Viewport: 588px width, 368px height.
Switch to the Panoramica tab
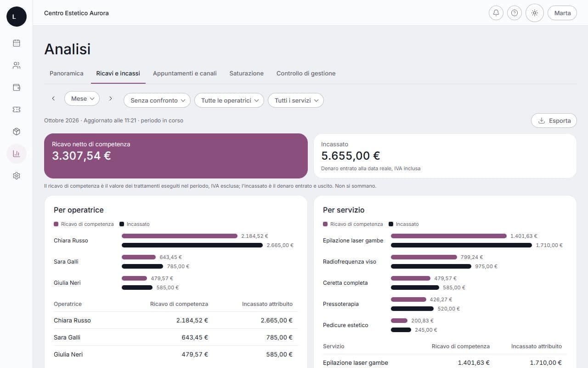tap(67, 73)
